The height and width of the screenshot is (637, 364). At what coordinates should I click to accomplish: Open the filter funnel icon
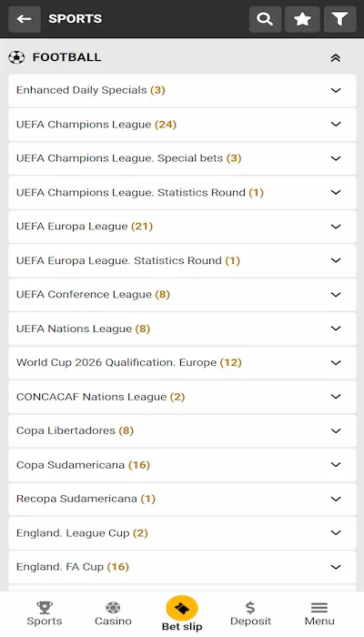click(339, 19)
